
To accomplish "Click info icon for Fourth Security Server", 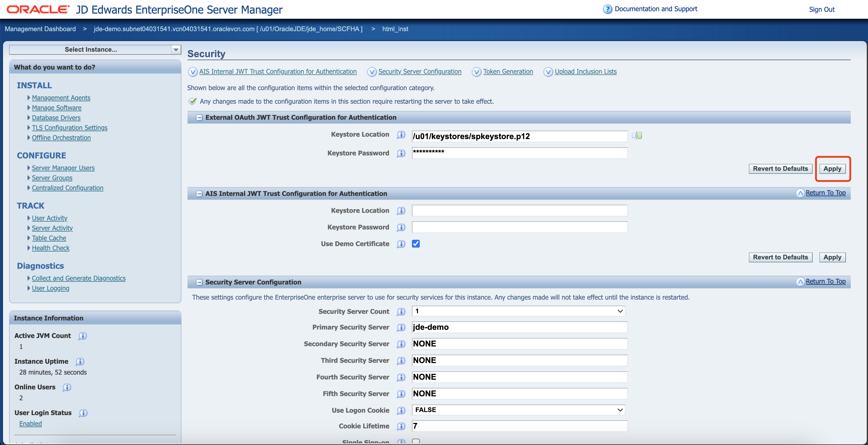I will pos(401,377).
